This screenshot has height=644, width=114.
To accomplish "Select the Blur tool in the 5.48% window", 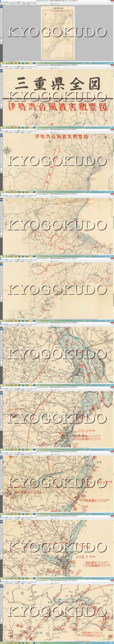I will [x=1, y=25].
